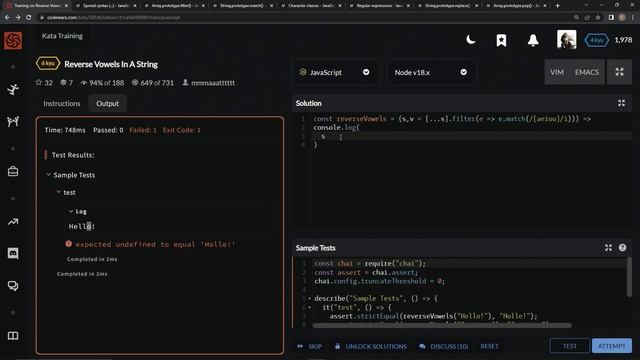
Task: Click the Sample Tests vertical scrollbar
Action: (629, 276)
